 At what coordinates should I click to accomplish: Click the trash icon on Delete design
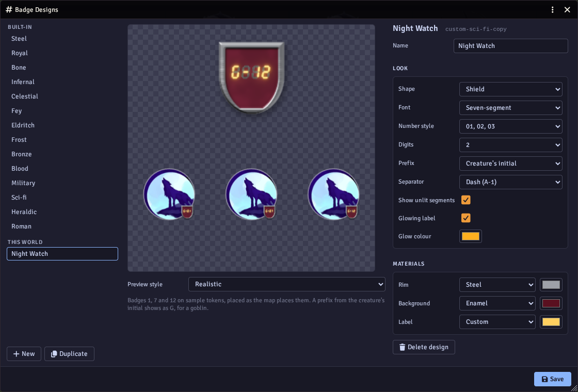(402, 347)
